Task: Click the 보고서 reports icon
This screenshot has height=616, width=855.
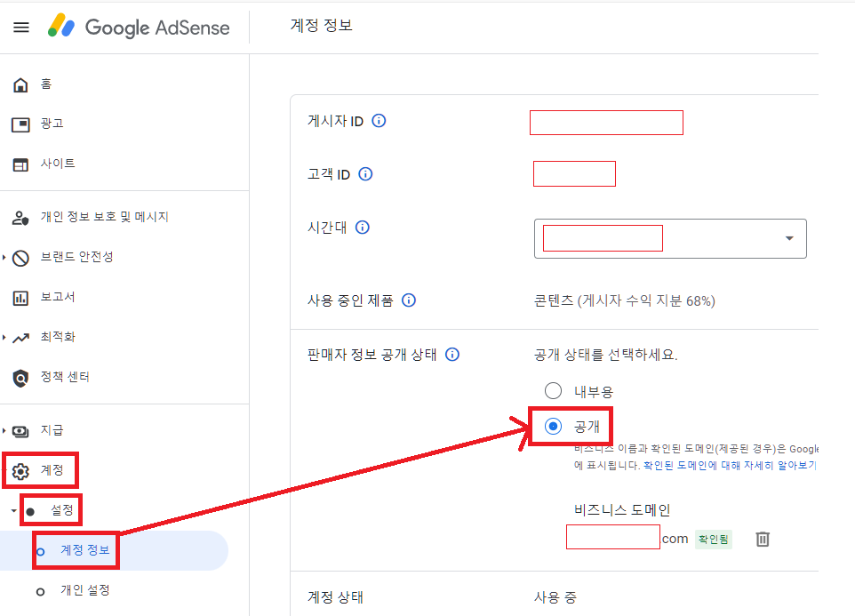Action: pyautogui.click(x=20, y=297)
